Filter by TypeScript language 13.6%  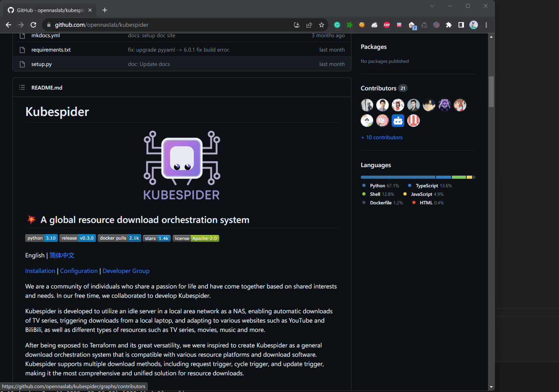430,186
